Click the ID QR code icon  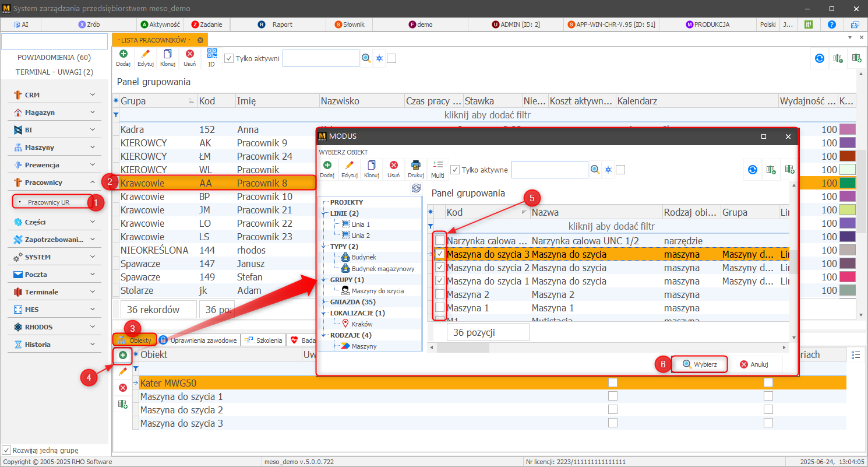click(x=211, y=54)
